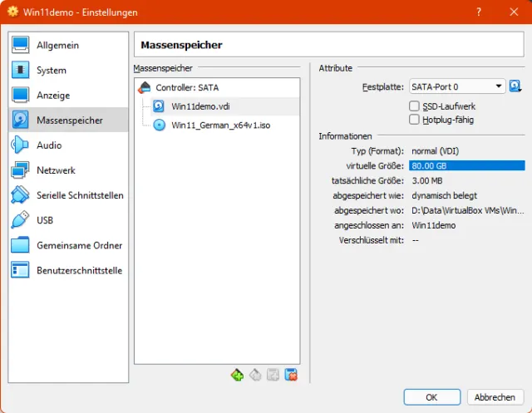Go to the Gemeinsame Ordner category

[x=79, y=245]
